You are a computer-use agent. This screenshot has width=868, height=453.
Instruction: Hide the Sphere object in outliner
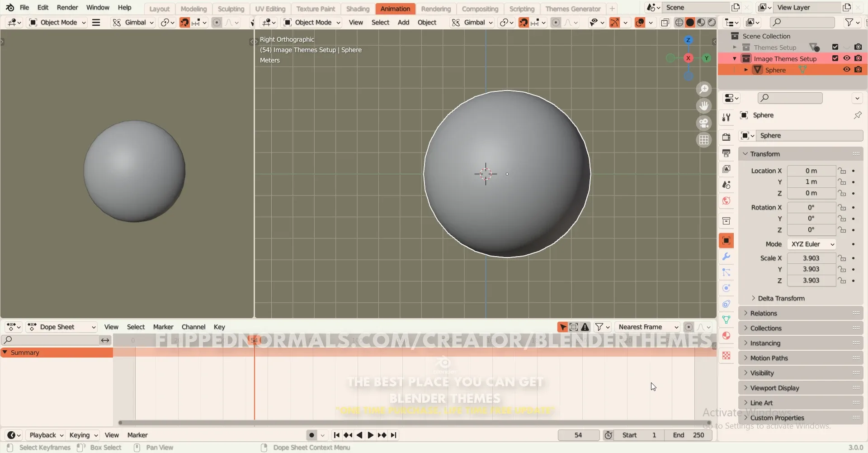click(x=847, y=70)
